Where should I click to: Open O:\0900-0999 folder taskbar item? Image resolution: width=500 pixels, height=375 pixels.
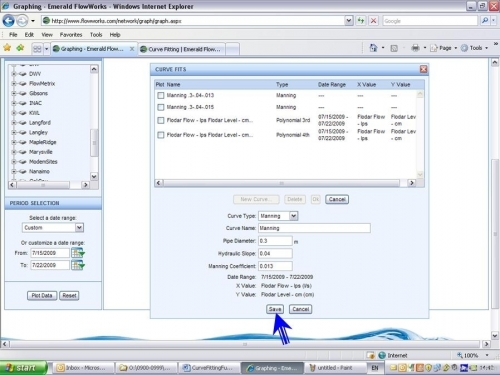[x=146, y=368]
